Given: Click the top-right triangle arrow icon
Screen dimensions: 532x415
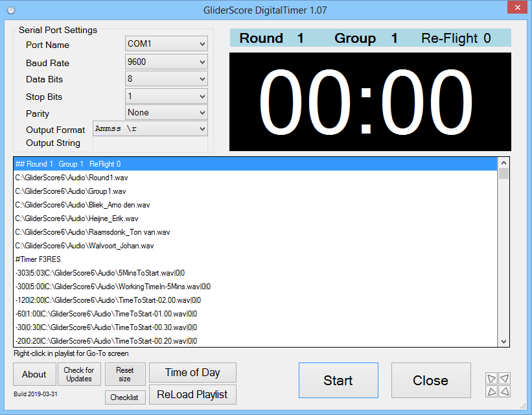Looking at the screenshot, I should pyautogui.click(x=505, y=378).
